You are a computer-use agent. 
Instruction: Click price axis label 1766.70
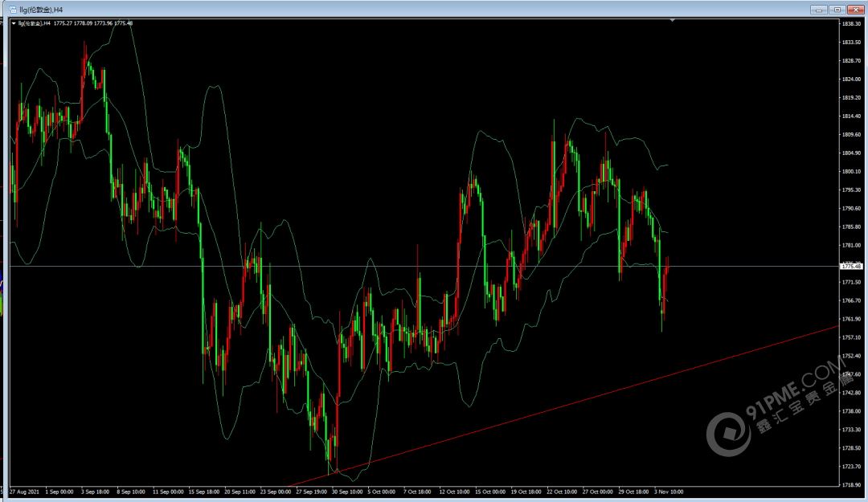851,300
